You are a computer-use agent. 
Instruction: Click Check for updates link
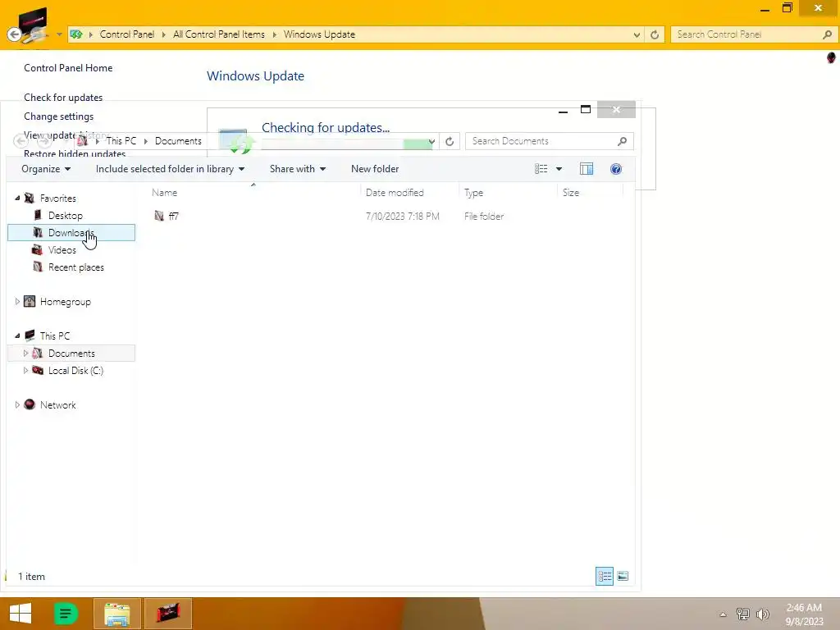click(63, 97)
